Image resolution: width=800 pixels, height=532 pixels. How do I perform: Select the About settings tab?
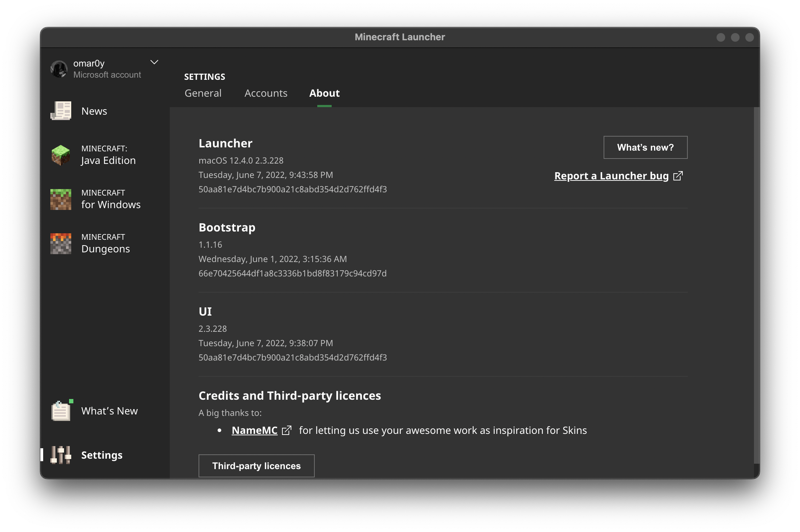[324, 93]
